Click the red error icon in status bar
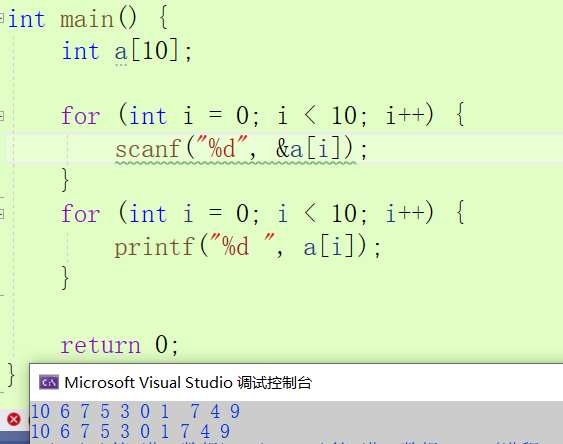The image size is (563, 444). (14, 419)
